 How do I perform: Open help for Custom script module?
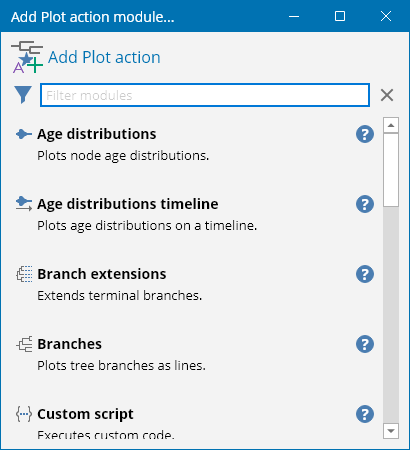pyautogui.click(x=365, y=414)
